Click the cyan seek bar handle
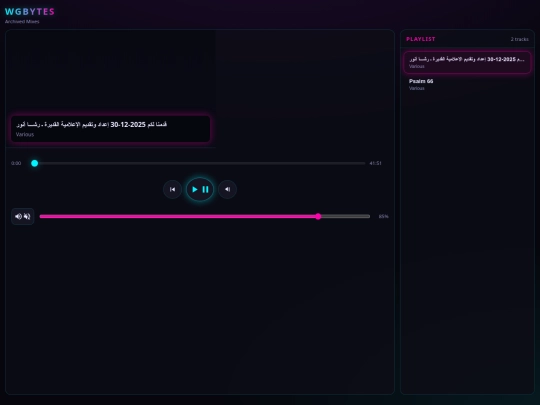Image resolution: width=540 pixels, height=405 pixels. tap(34, 163)
